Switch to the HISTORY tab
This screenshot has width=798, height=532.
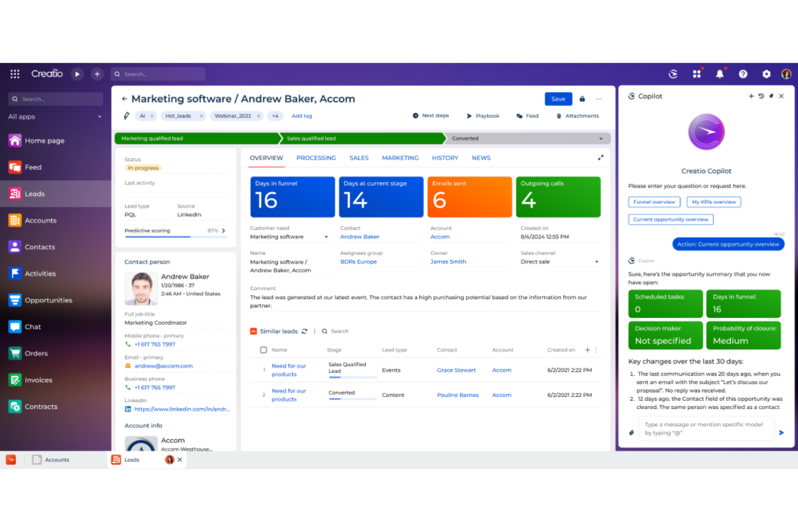(445, 157)
